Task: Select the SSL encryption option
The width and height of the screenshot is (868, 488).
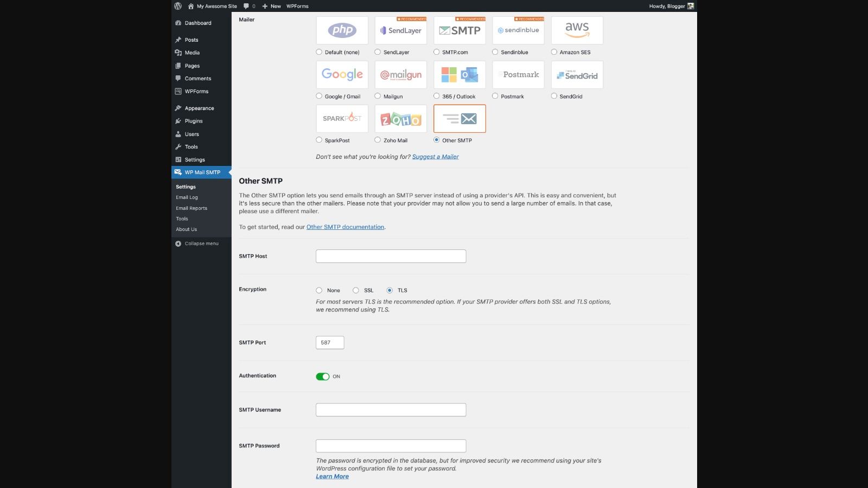Action: click(x=355, y=290)
